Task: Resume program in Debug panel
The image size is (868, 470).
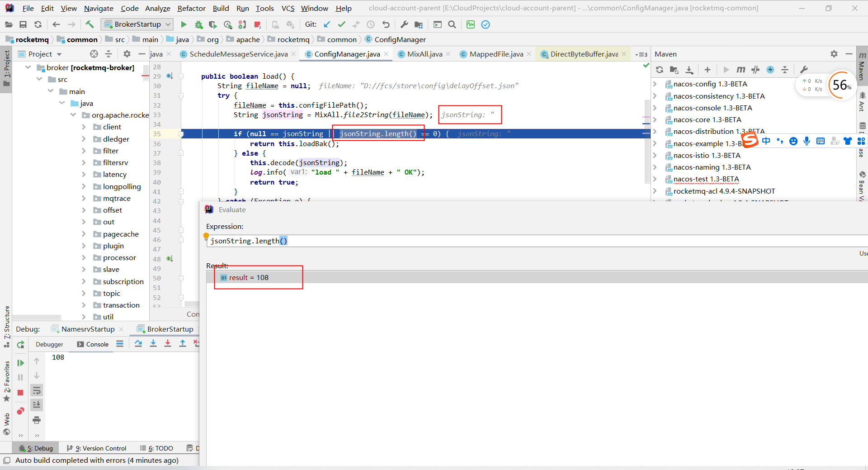Action: (x=20, y=363)
